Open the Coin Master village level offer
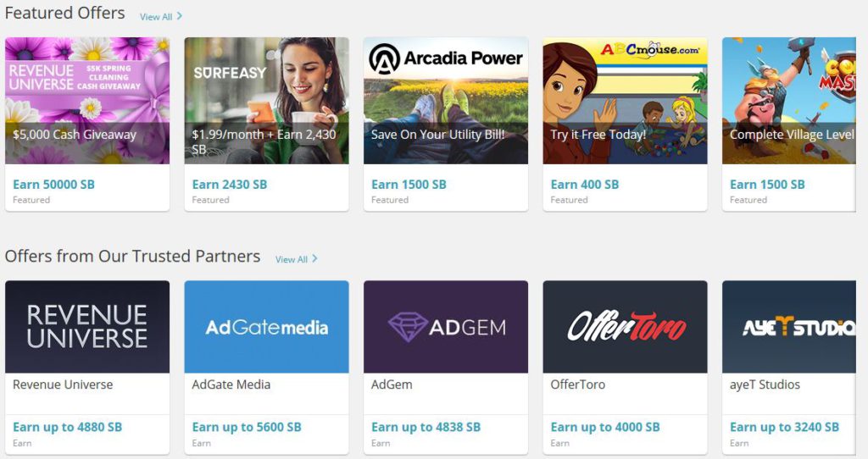 tap(789, 101)
